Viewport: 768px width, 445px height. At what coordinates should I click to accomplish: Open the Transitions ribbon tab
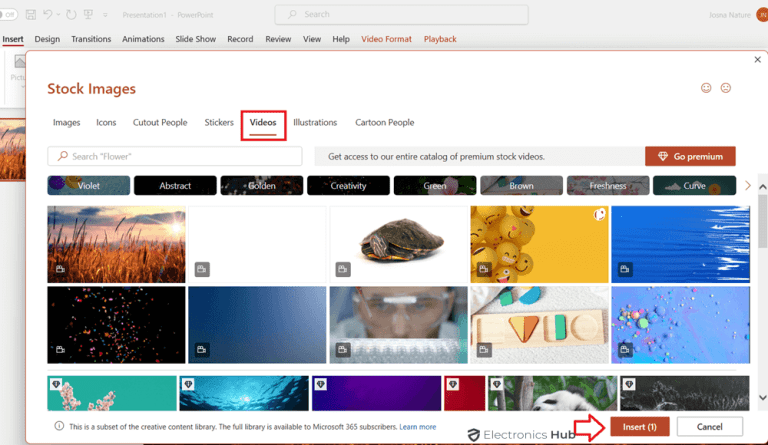(x=91, y=39)
